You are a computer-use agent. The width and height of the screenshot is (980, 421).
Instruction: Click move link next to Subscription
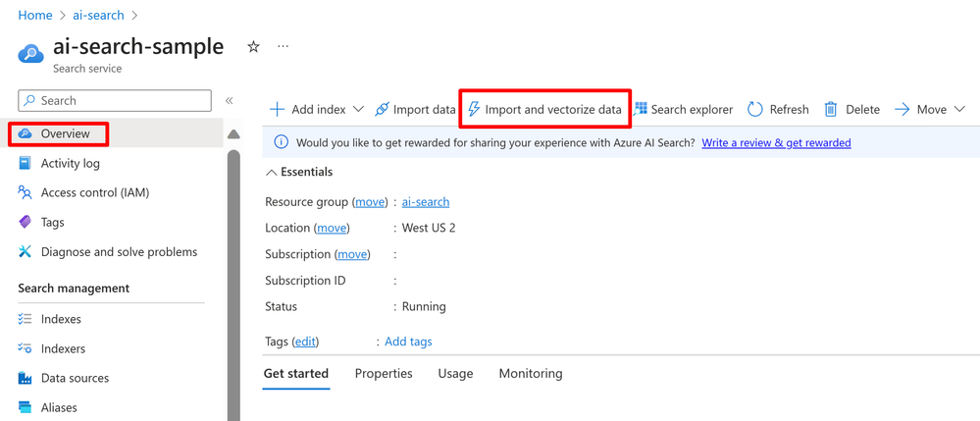pyautogui.click(x=352, y=254)
